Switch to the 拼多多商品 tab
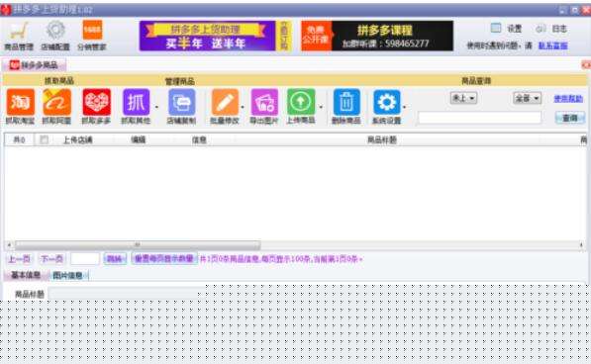The image size is (591, 364). coord(35,65)
